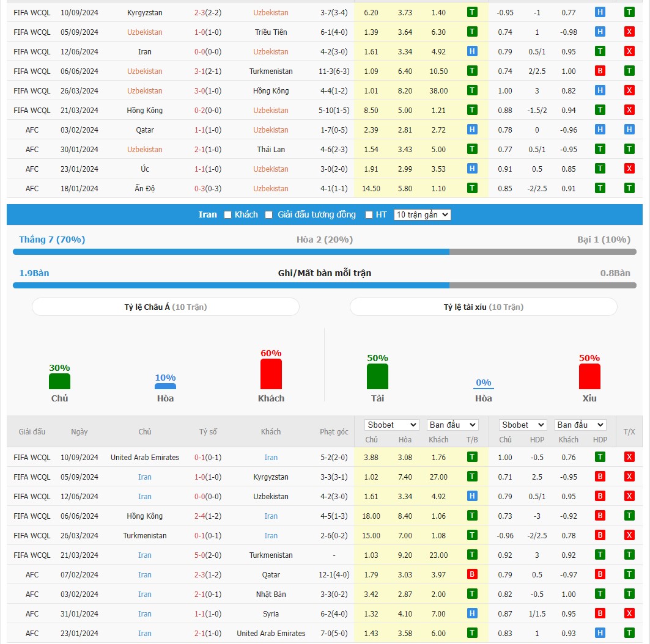
Task: Click the red 50% Xỉu chart bar
Action: pos(589,376)
